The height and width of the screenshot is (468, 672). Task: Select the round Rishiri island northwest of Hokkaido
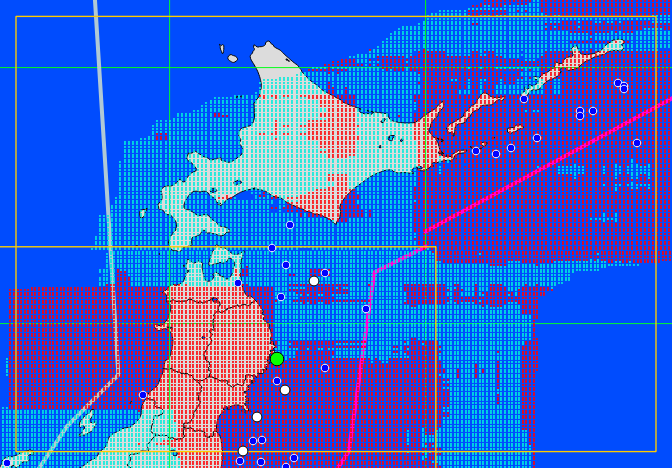[232, 58]
